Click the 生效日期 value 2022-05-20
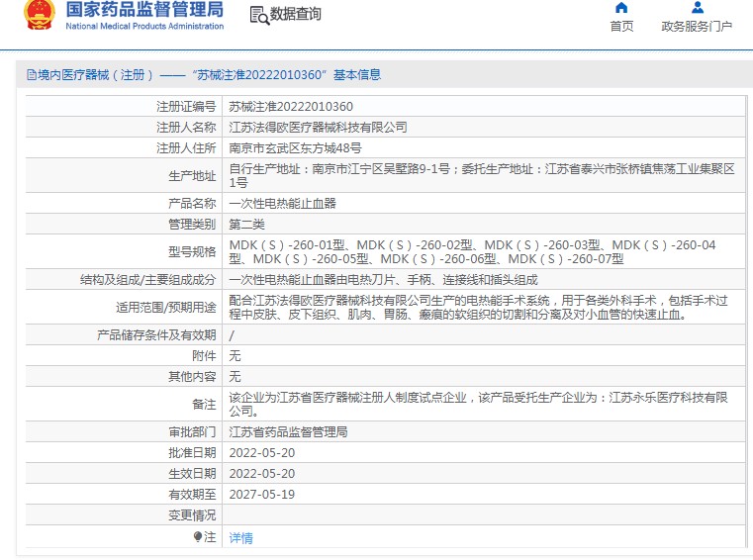Screen dimensions: 753x560 262,473
